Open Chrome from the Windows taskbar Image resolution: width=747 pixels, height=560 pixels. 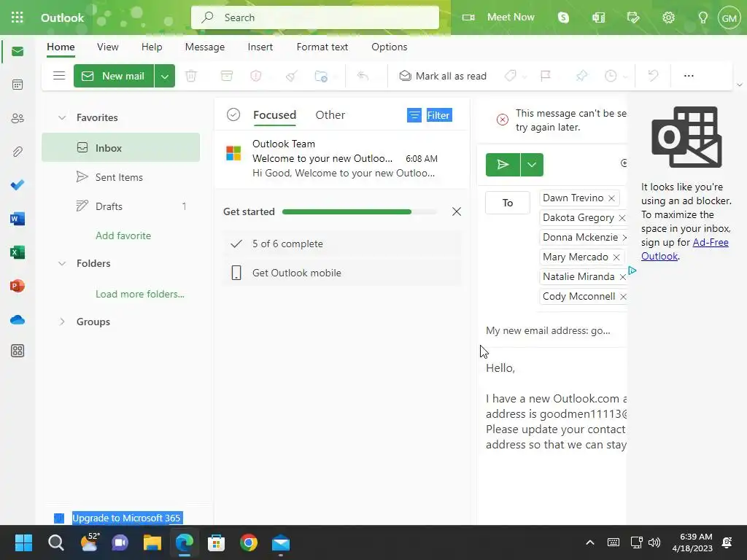(x=249, y=542)
